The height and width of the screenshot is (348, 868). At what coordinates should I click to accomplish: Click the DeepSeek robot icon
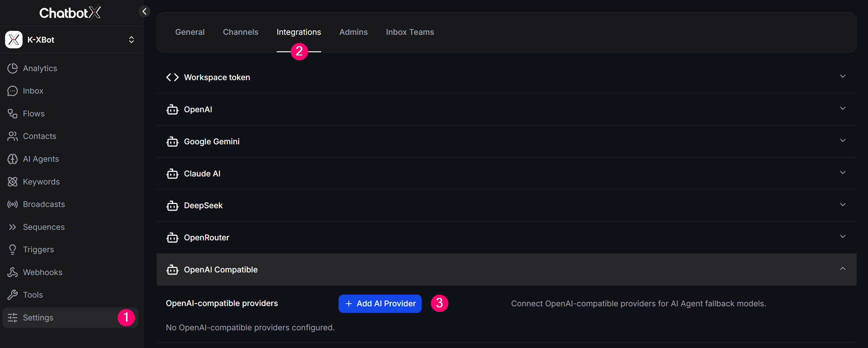pyautogui.click(x=172, y=205)
